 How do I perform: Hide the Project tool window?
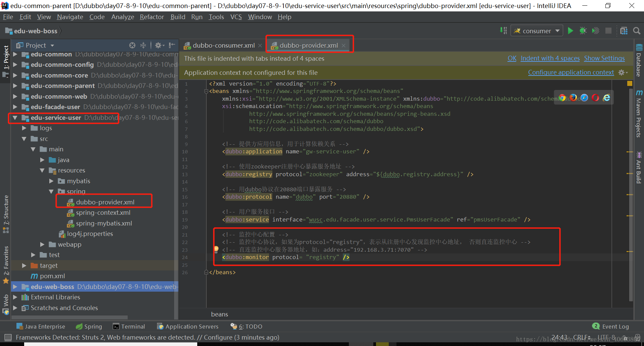pyautogui.click(x=172, y=45)
